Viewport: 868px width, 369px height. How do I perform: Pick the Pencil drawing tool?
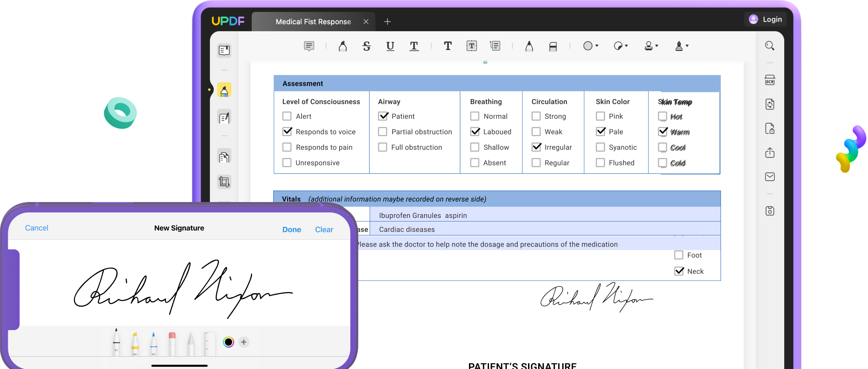tap(529, 46)
